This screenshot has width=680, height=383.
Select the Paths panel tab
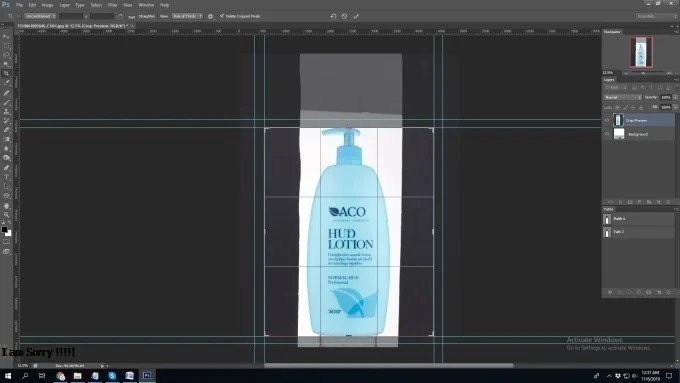(608, 209)
